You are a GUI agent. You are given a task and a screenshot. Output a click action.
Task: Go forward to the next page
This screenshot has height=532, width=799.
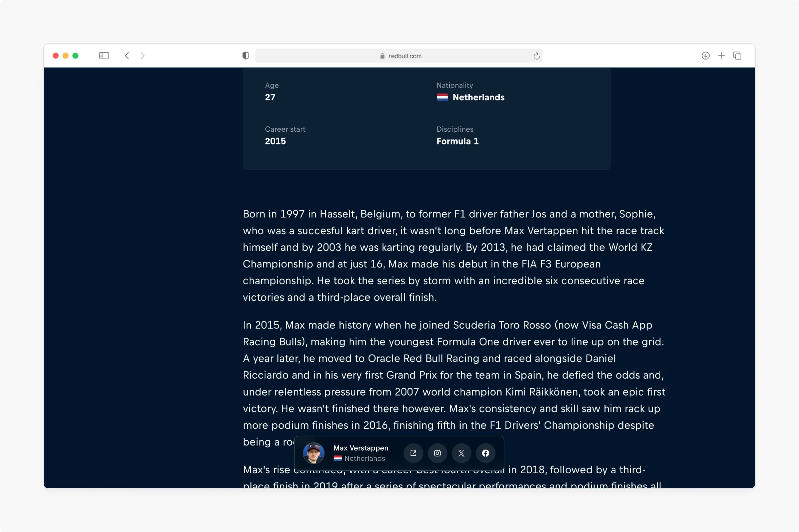coord(143,55)
